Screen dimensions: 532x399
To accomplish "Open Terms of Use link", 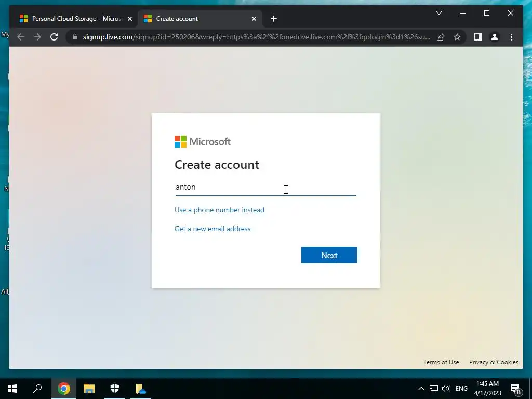I will (441, 362).
